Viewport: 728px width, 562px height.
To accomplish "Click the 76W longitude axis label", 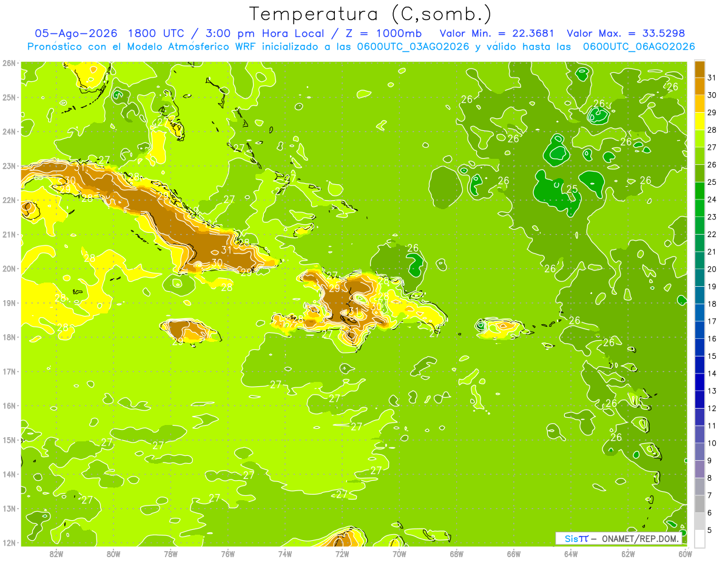I will pos(228,554).
